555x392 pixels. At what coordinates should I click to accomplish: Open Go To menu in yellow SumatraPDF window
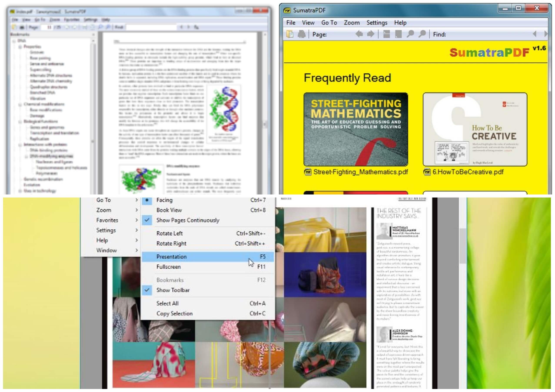[x=329, y=23]
